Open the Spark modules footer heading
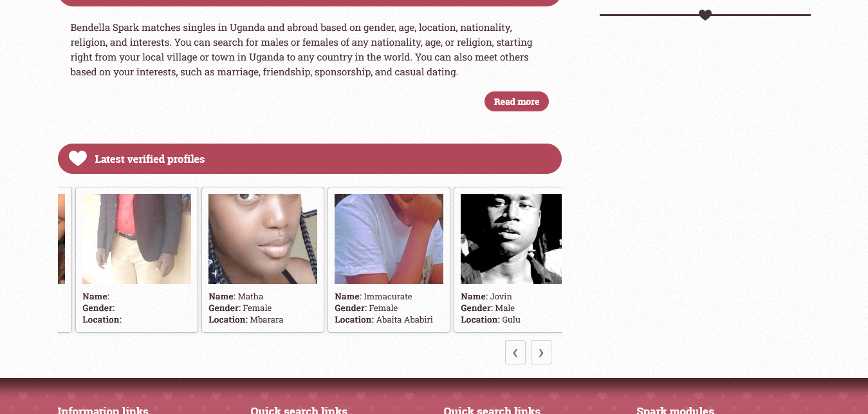Viewport: 868px width, 414px height. (675, 410)
